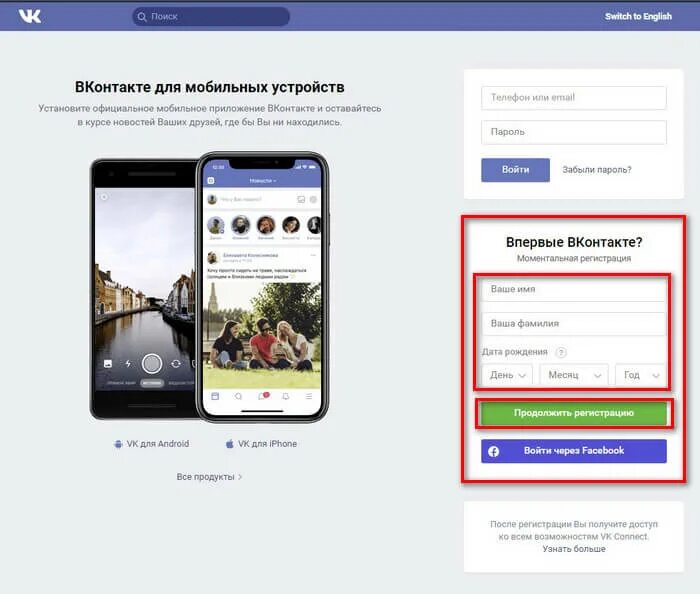This screenshot has width=700, height=594.
Task: Click the search magnifier icon
Action: click(x=142, y=17)
